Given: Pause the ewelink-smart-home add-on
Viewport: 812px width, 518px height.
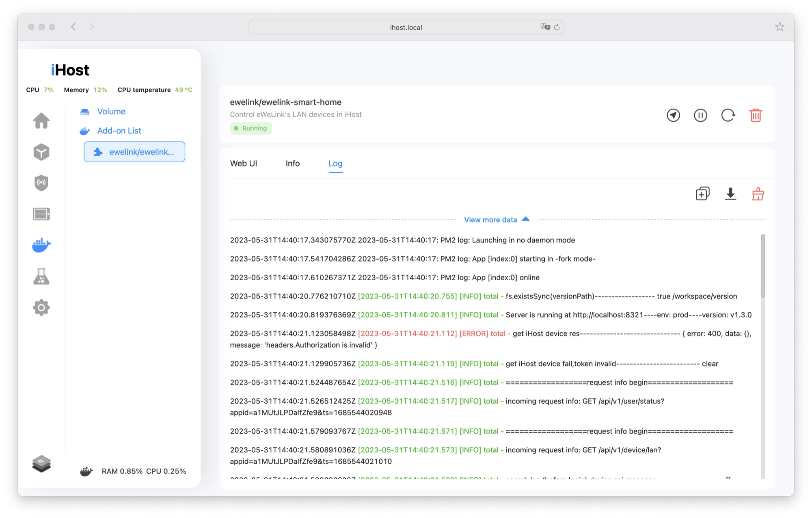Looking at the screenshot, I should 700,115.
